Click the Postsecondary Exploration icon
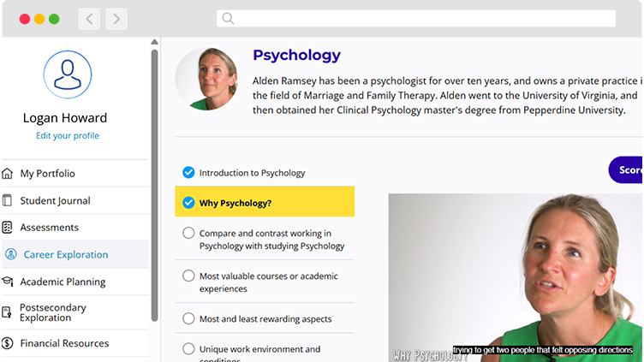Viewport: 644px width, 362px height. [7, 312]
